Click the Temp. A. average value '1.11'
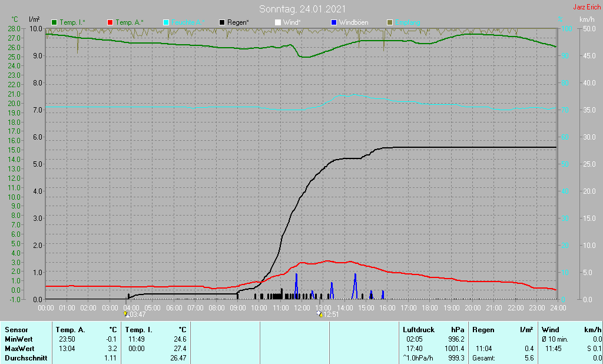This screenshot has height=364, width=603. 110,358
